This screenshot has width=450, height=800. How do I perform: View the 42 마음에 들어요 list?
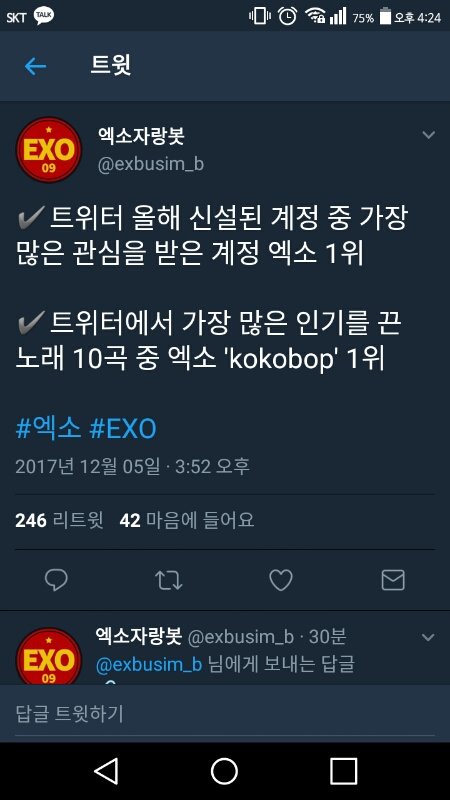coord(187,520)
